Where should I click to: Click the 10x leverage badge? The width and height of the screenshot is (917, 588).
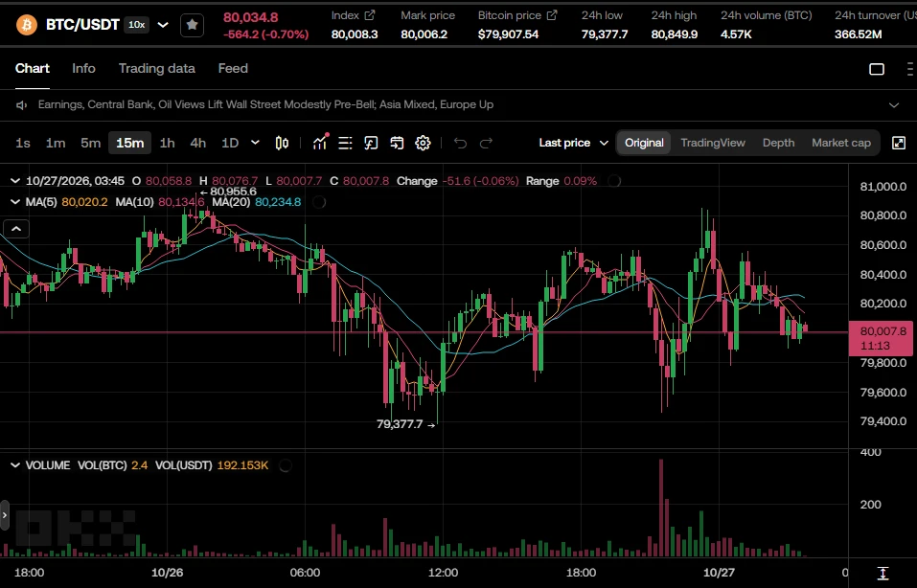[x=137, y=25]
